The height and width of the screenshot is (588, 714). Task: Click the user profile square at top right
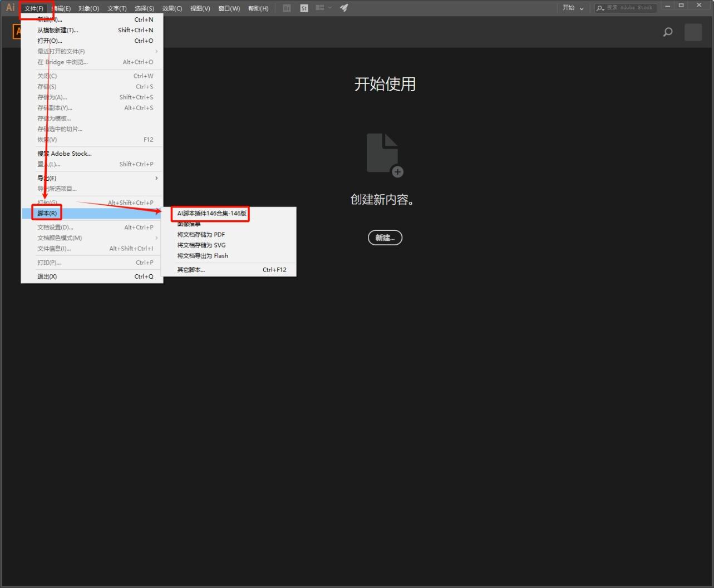pos(693,32)
